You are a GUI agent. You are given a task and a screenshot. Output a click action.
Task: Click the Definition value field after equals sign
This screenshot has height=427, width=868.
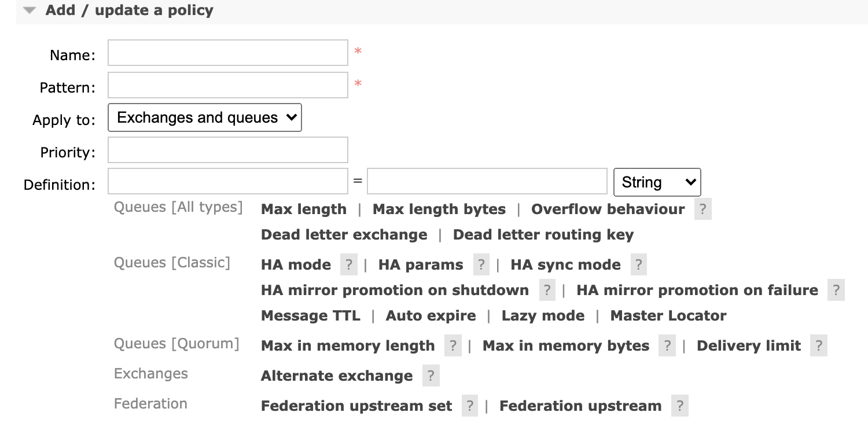487,182
